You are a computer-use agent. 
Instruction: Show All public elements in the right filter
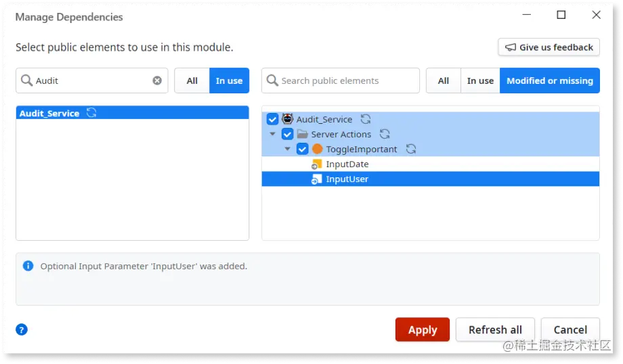pos(444,81)
